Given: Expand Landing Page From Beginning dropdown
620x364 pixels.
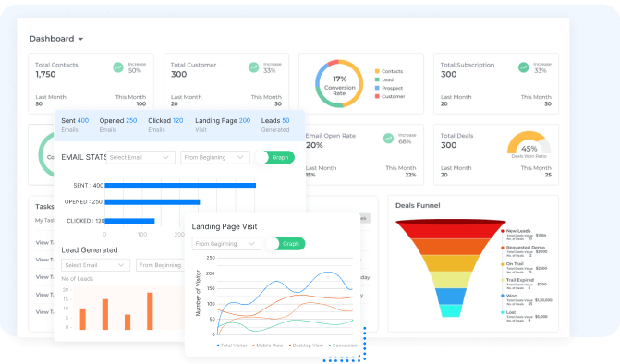Looking at the screenshot, I should (x=226, y=244).
